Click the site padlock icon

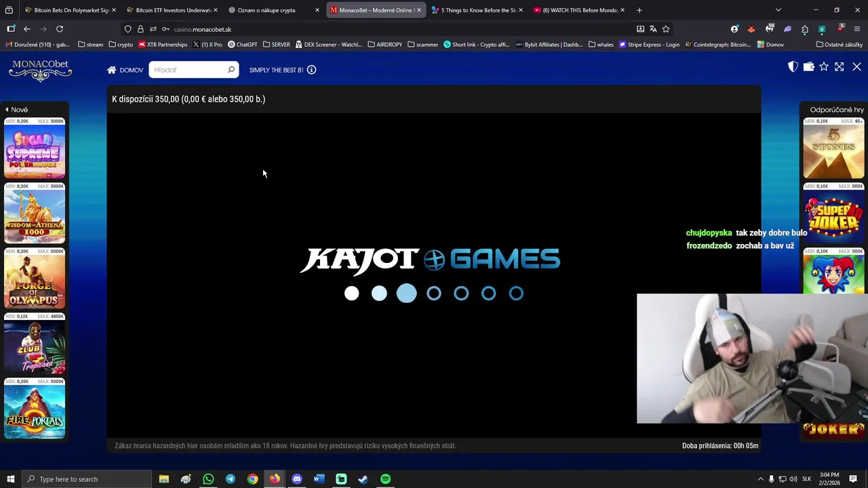coord(140,29)
